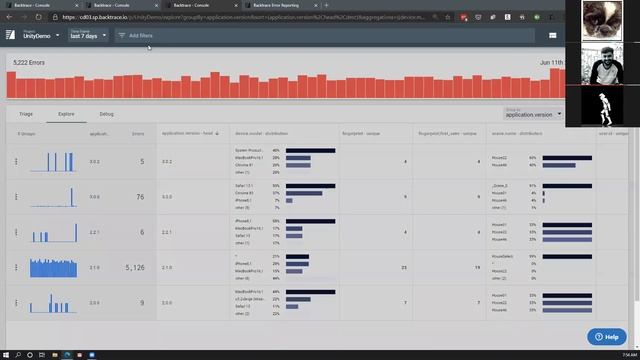Click the '76' errors count
This screenshot has height=360, width=640.
coord(140,197)
